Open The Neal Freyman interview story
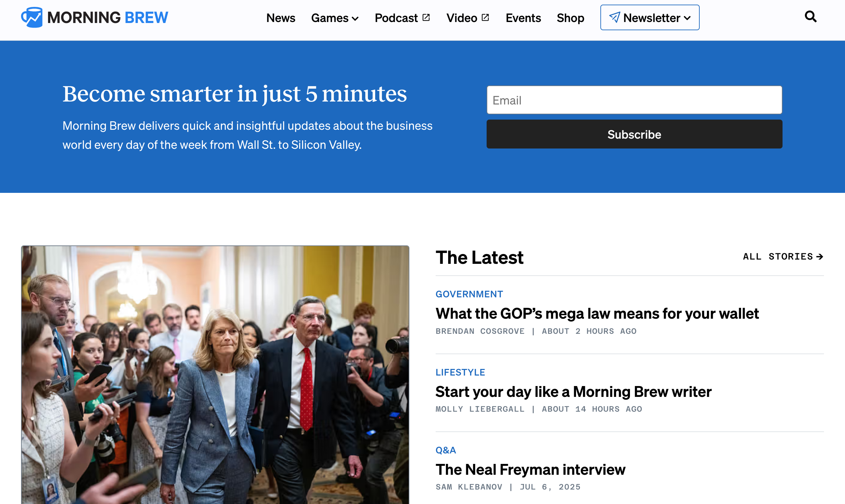845x504 pixels. [530, 470]
